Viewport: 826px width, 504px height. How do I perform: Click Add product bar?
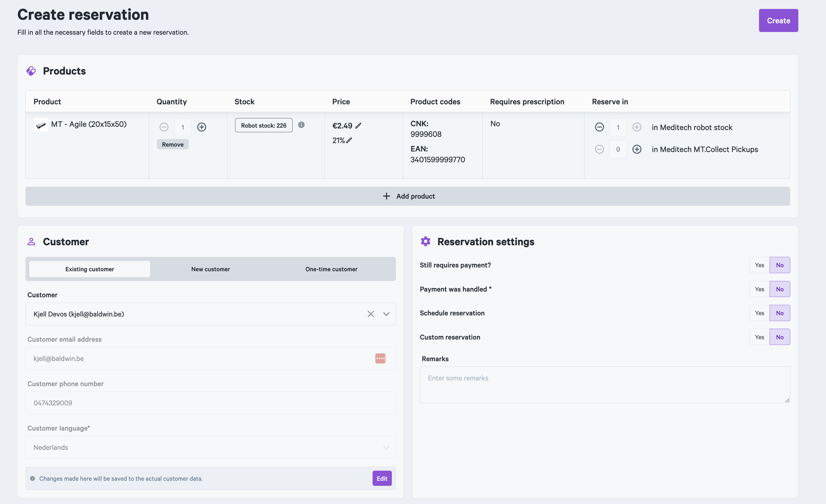pyautogui.click(x=408, y=196)
